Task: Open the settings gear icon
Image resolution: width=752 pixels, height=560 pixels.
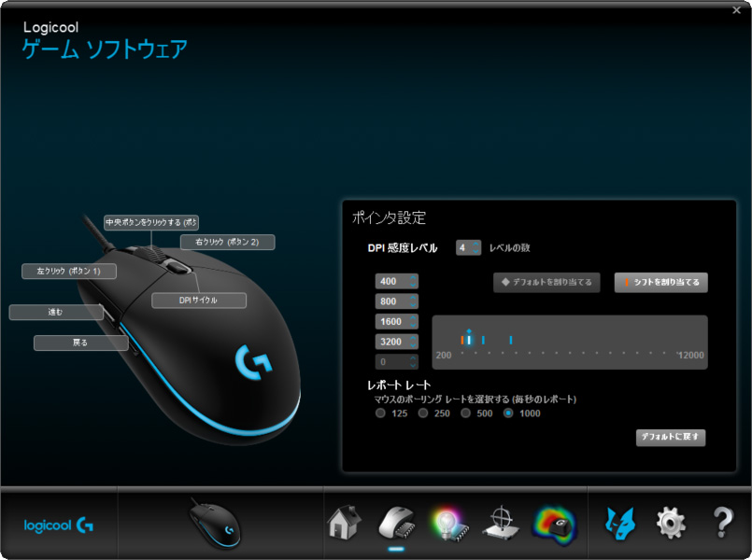Action: point(671,524)
